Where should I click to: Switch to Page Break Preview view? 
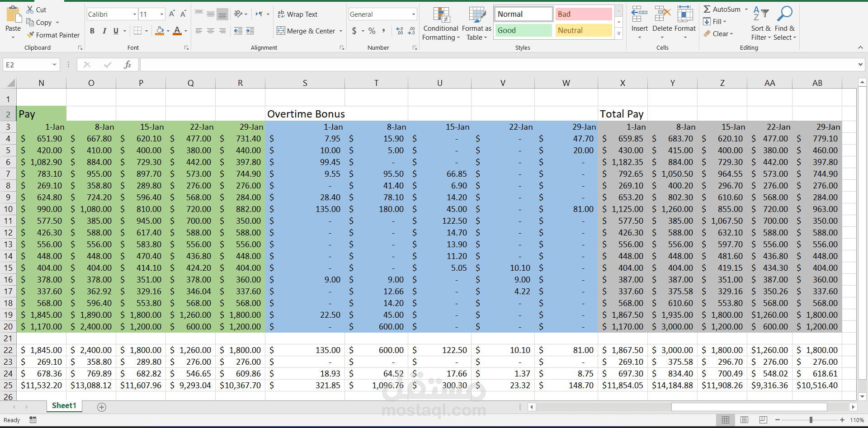(763, 420)
